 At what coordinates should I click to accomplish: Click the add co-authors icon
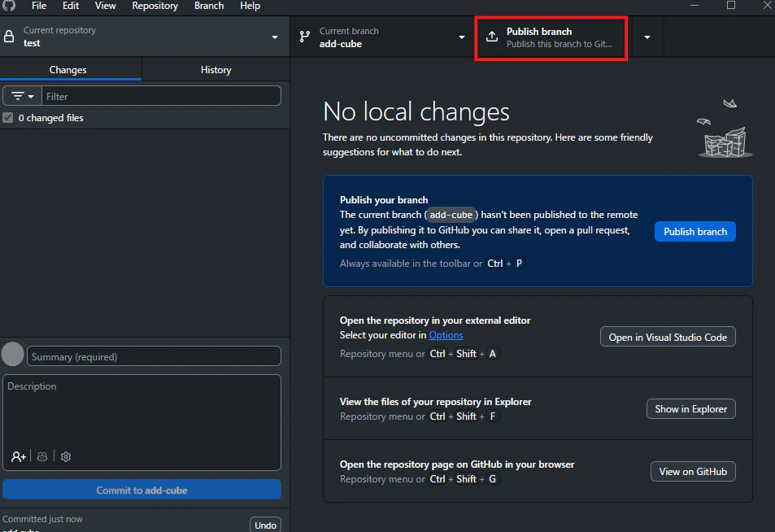[18, 456]
